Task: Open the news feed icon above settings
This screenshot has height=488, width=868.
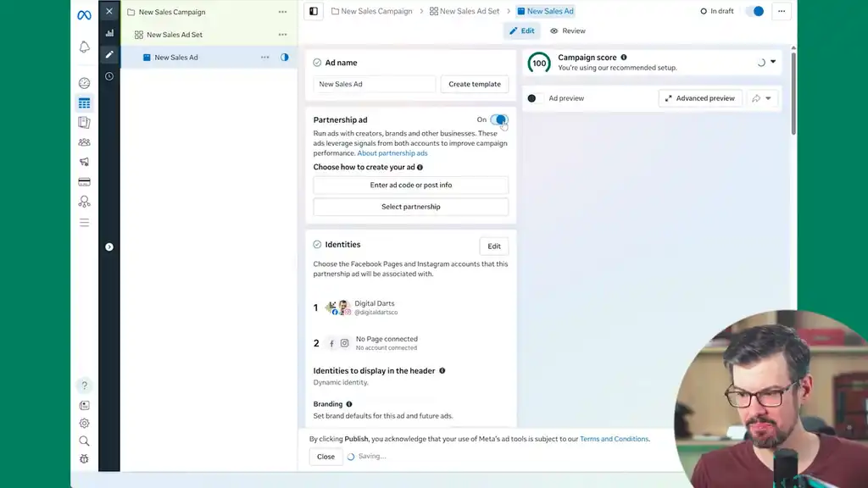Action: (x=84, y=405)
